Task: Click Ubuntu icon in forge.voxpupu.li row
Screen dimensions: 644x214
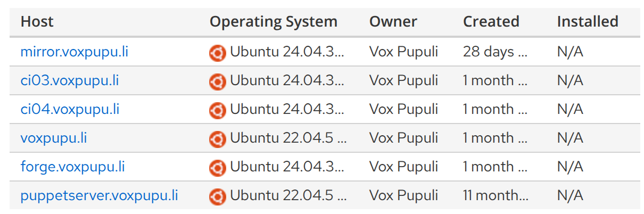Action: click(217, 167)
